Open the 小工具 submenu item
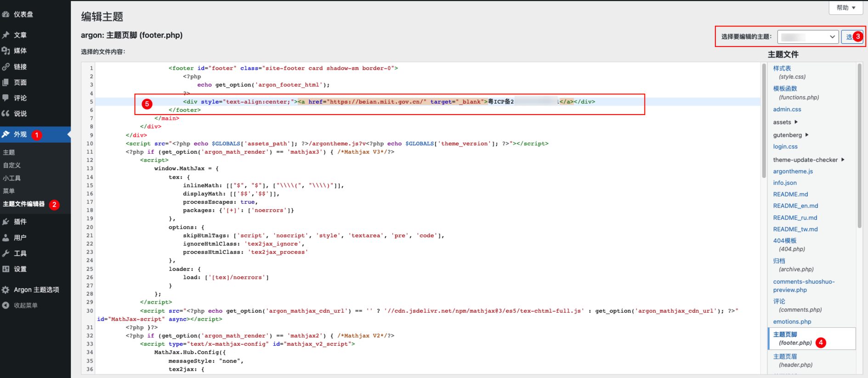This screenshot has width=868, height=378. point(12,178)
